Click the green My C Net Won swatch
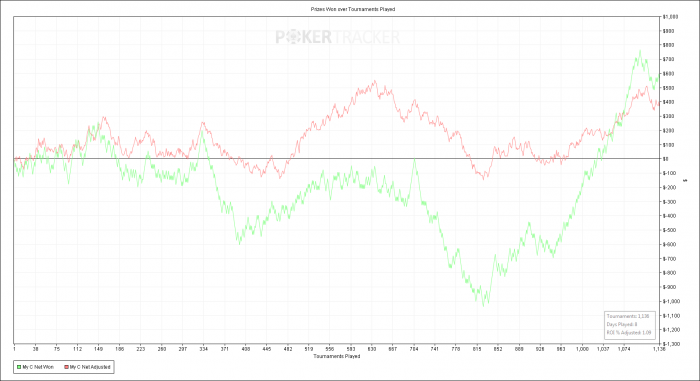The height and width of the screenshot is (381, 700). coord(19,367)
